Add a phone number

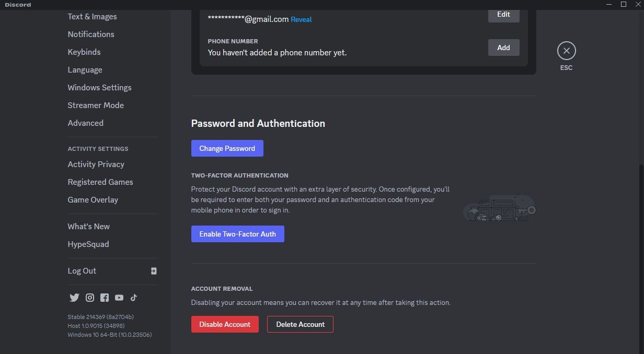pyautogui.click(x=503, y=48)
